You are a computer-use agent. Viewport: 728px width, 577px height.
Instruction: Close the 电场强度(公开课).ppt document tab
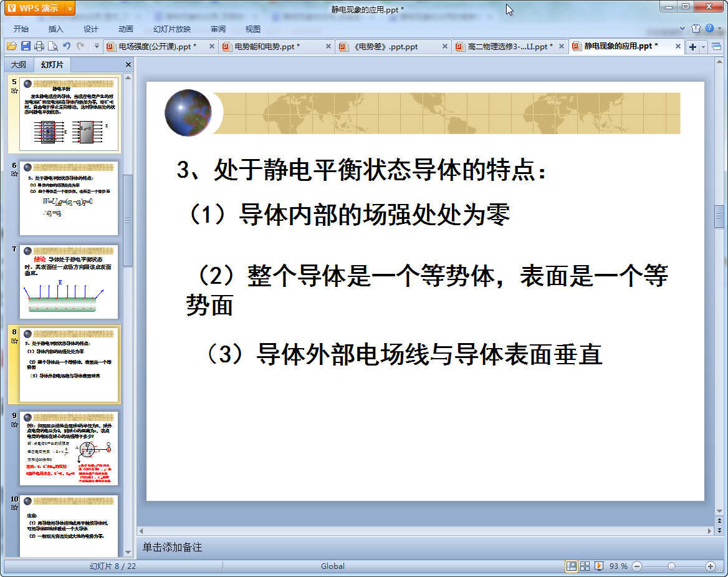tap(212, 46)
